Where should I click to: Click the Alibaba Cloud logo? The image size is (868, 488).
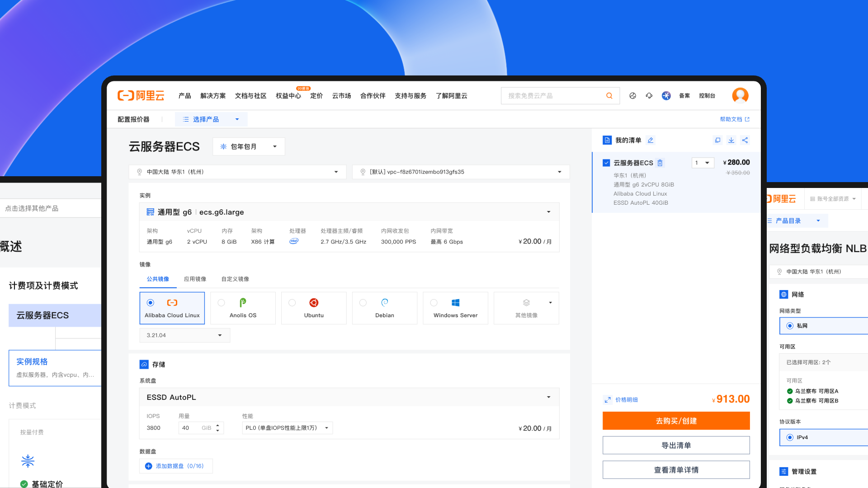point(141,96)
